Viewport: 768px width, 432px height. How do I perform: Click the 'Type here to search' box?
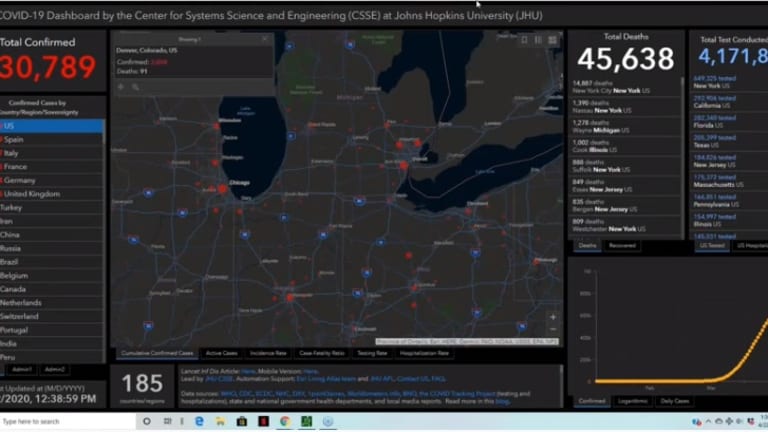(x=68, y=421)
